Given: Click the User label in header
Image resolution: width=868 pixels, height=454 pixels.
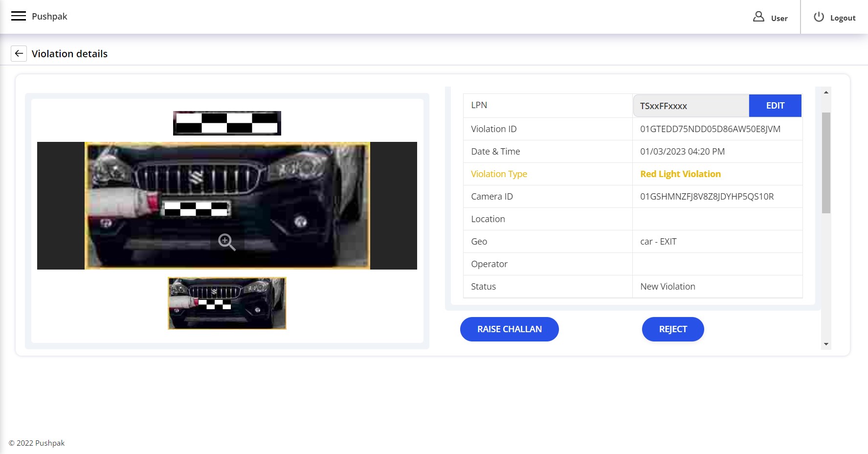Looking at the screenshot, I should click(779, 19).
